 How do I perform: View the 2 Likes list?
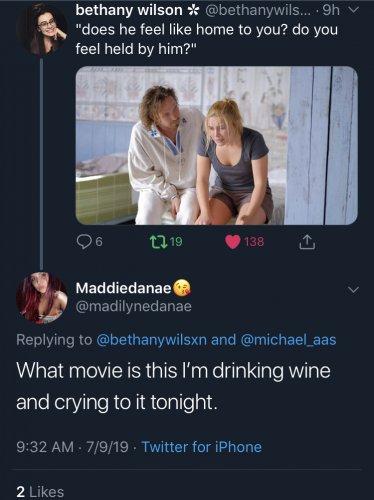pos(40,492)
